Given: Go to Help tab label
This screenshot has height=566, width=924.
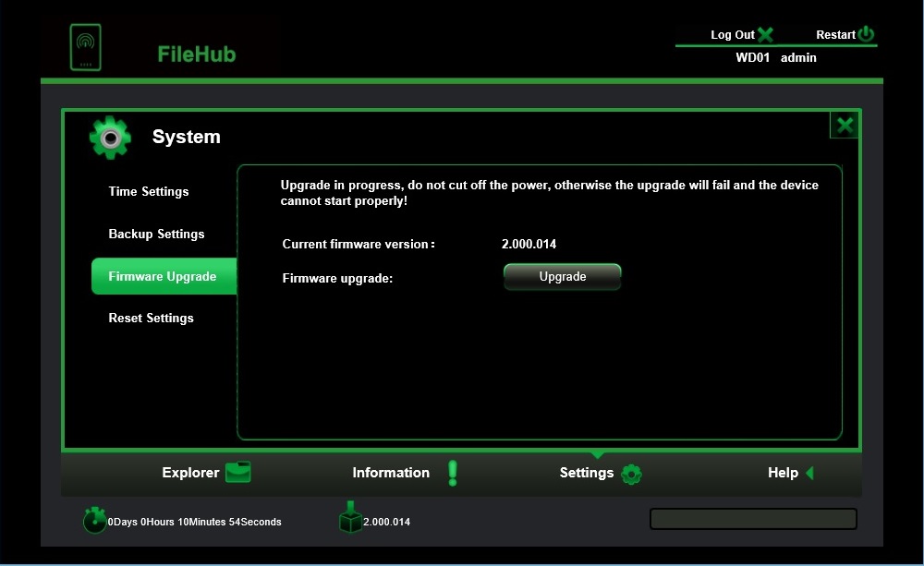Looking at the screenshot, I should [783, 473].
